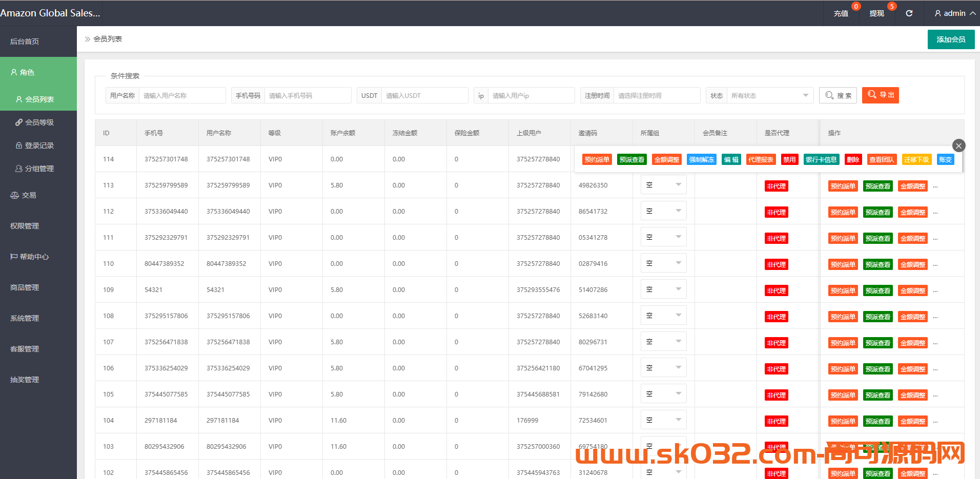
Task: Click 金额调整 for row 113
Action: 913,186
